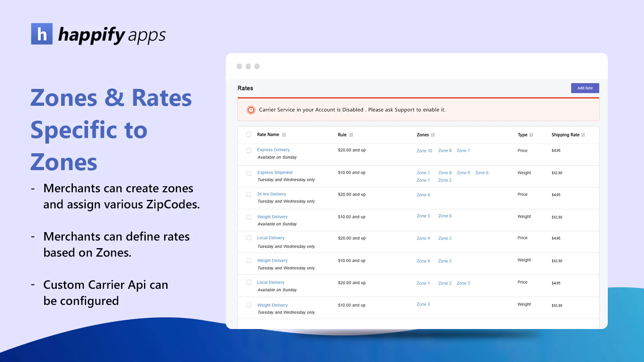Viewport: 644px width, 362px height.
Task: Click the Carrier Service Disabled alert message
Action: click(x=352, y=110)
